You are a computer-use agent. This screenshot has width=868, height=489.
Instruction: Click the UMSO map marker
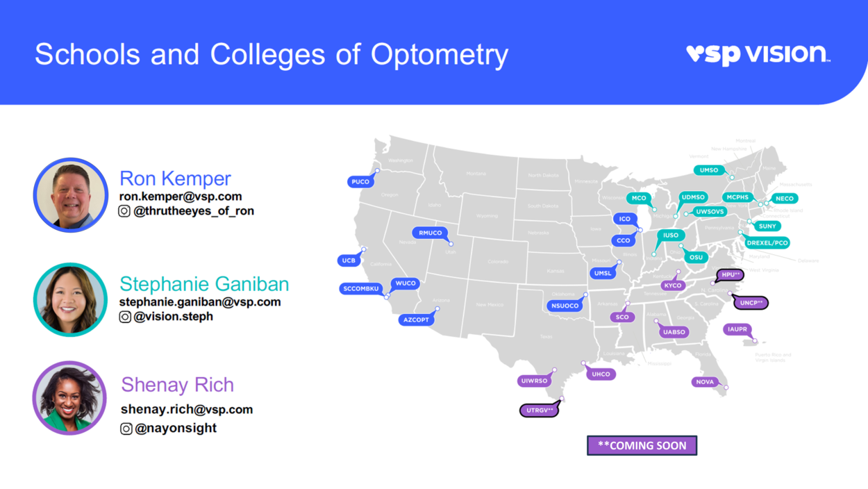709,170
